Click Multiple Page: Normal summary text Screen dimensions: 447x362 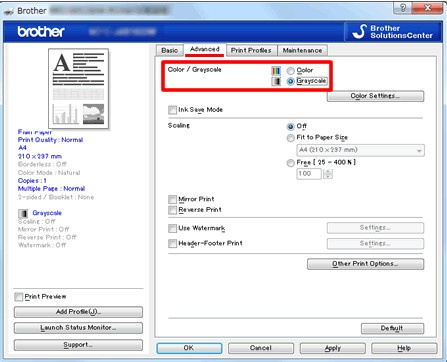51,189
